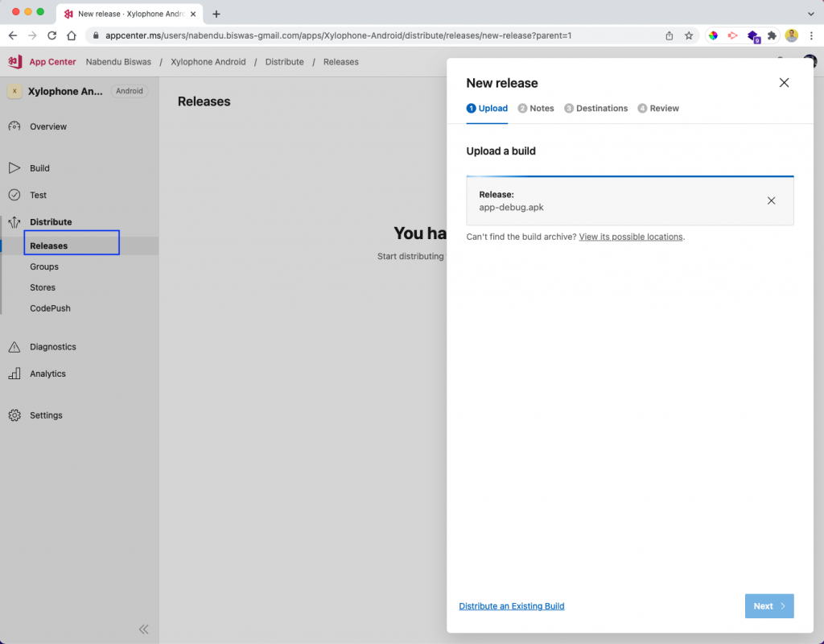Bookmark this page with star icon
Viewport: 824px width, 644px height.
[689, 35]
